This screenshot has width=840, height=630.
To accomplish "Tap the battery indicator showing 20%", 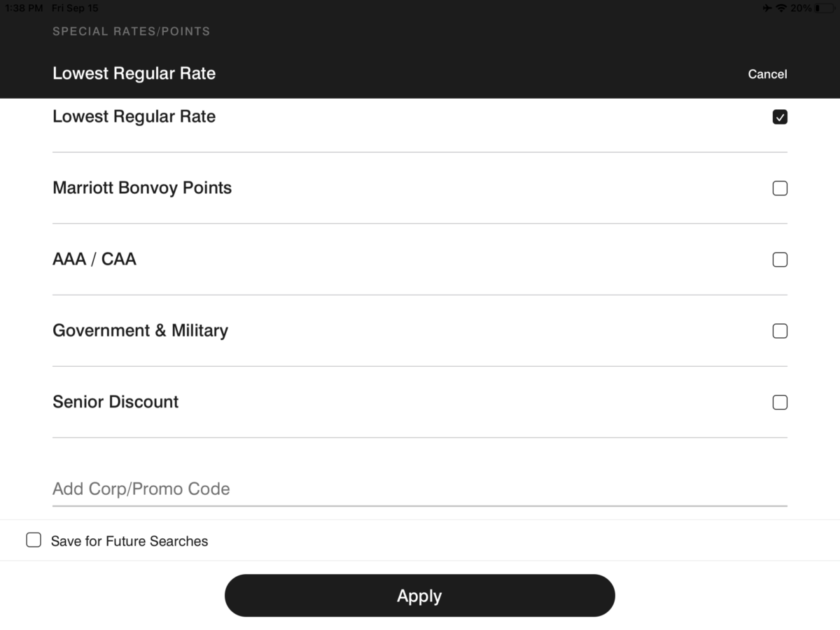I will [x=815, y=8].
